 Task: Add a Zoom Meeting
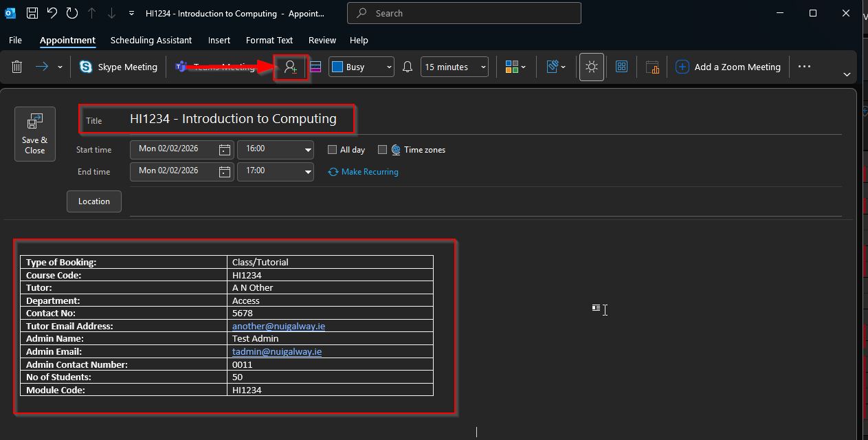(728, 67)
